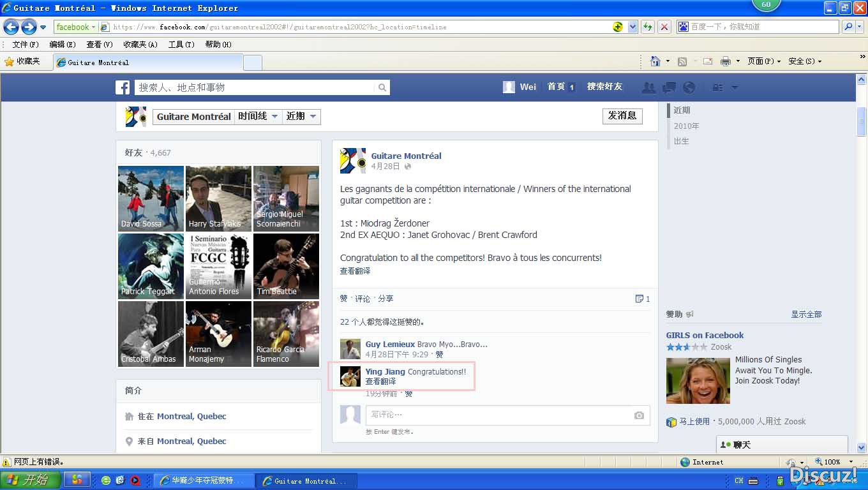Open 搜索好友 find friends link
This screenshot has height=490, width=868.
click(604, 87)
